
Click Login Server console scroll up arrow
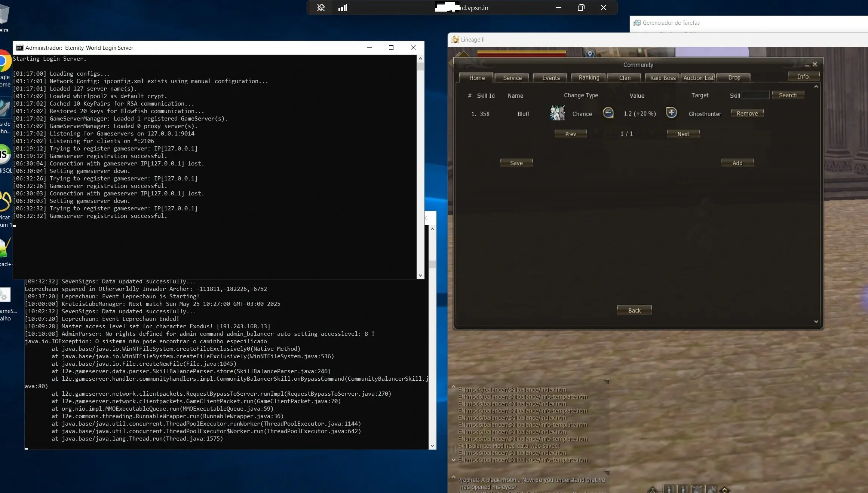point(420,59)
